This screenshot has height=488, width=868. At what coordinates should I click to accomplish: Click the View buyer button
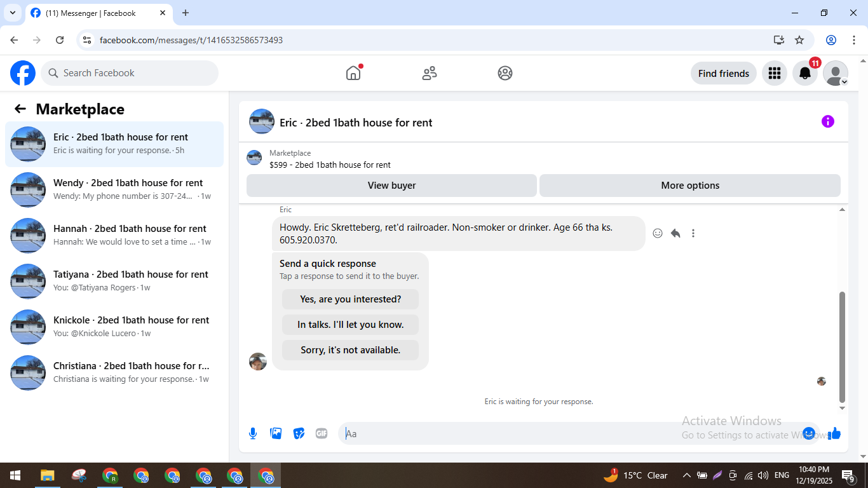click(x=391, y=186)
